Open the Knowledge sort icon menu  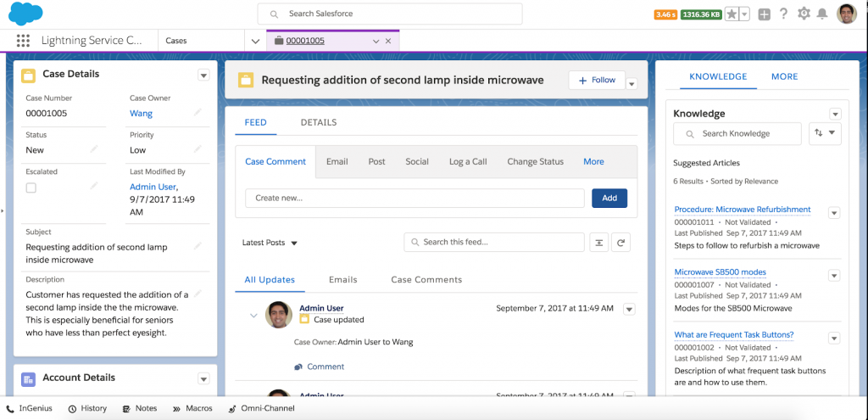tap(825, 133)
